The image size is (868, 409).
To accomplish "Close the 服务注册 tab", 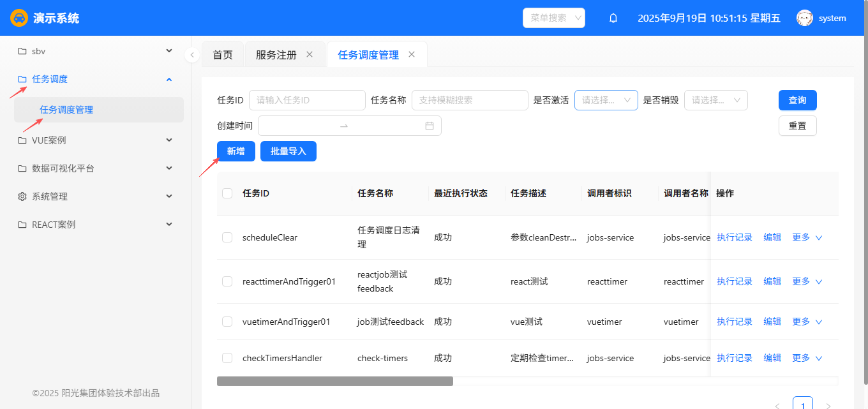I will (x=310, y=55).
